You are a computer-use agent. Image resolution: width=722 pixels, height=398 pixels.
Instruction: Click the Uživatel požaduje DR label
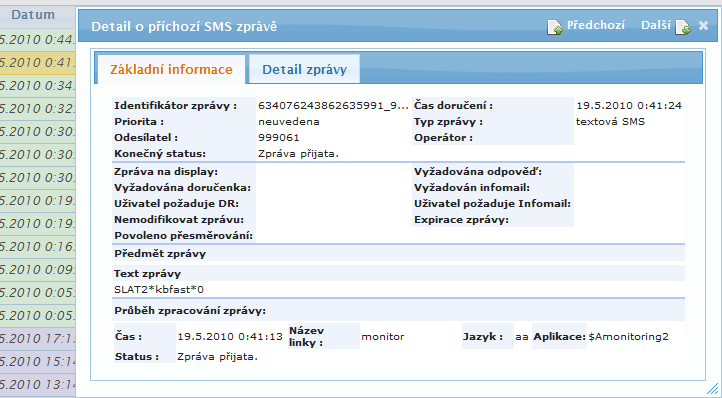pyautogui.click(x=176, y=204)
